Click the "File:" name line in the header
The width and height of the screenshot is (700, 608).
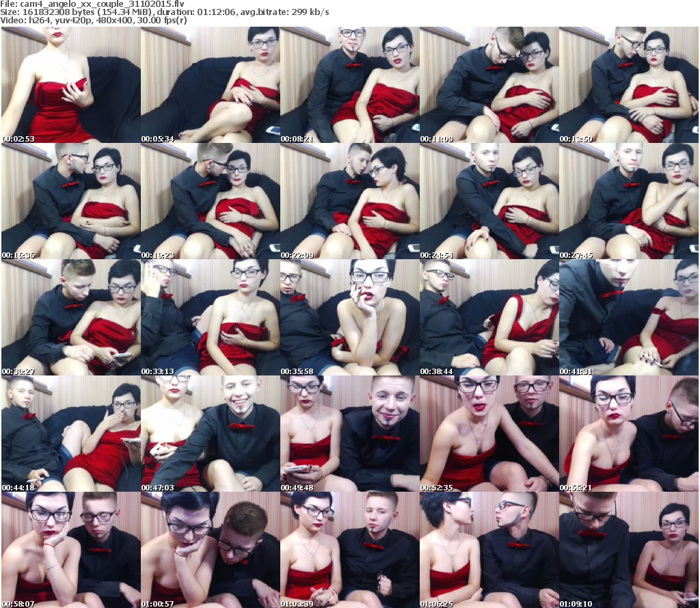92,4
